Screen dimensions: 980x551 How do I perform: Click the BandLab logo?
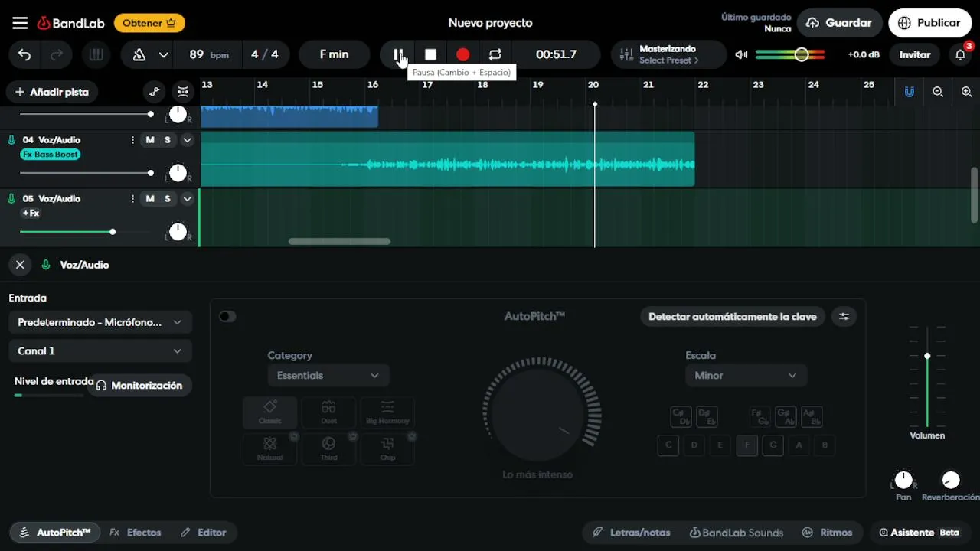pyautogui.click(x=70, y=23)
